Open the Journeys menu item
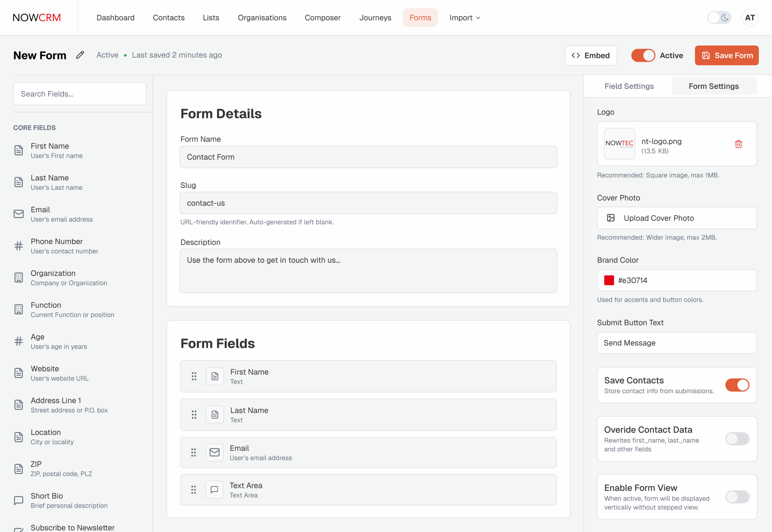772x532 pixels. (x=375, y=18)
